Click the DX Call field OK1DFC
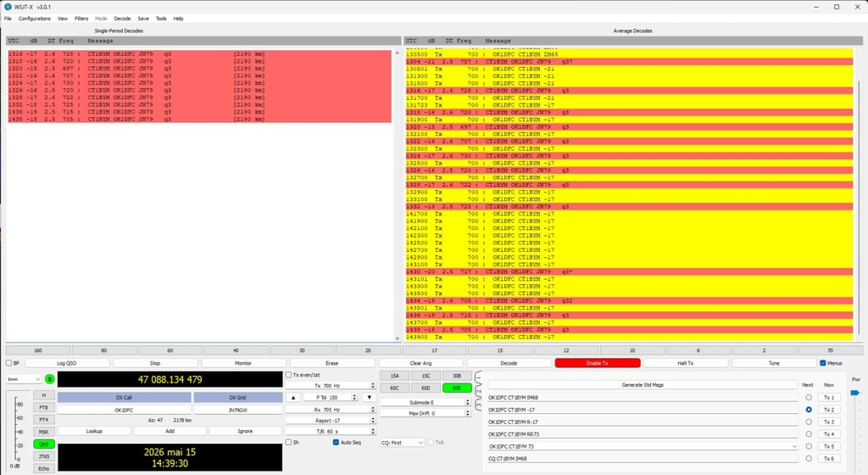Screen dimensions: 868x475 [124, 411]
